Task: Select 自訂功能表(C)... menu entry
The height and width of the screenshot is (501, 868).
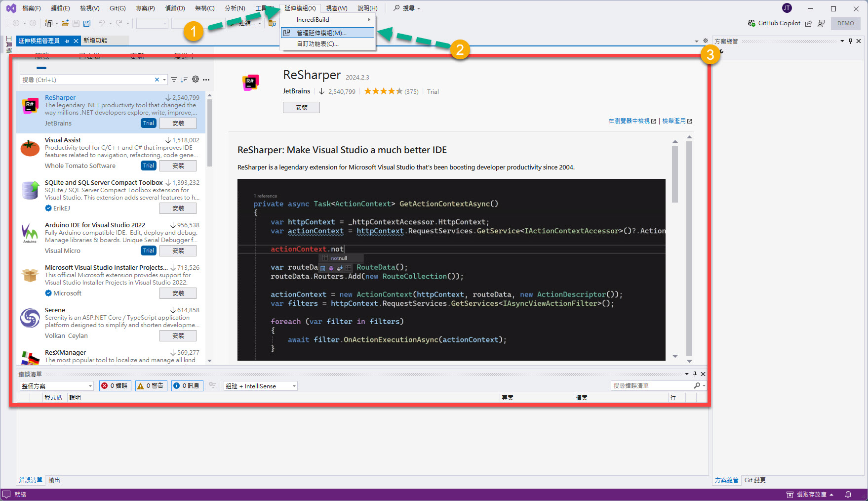Action: click(328, 44)
